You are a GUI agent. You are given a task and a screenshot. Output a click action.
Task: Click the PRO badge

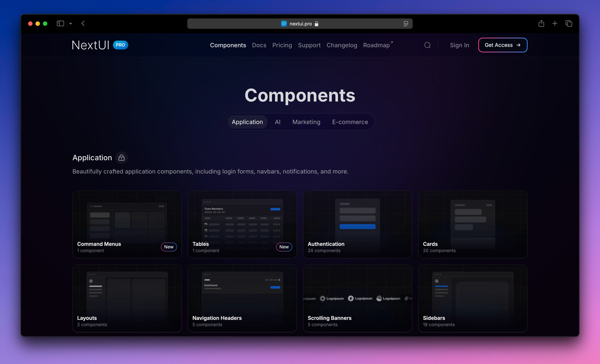tap(121, 45)
